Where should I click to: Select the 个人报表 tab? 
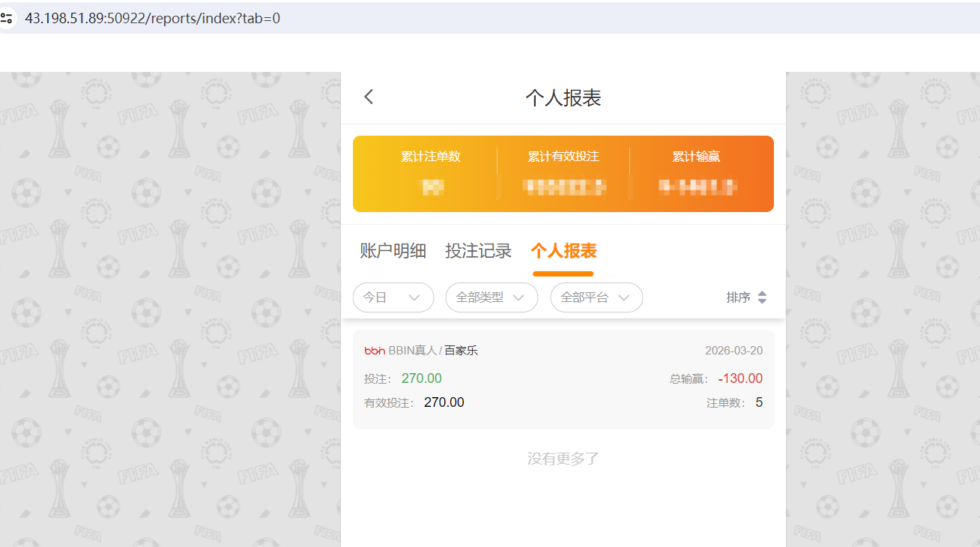(x=563, y=250)
